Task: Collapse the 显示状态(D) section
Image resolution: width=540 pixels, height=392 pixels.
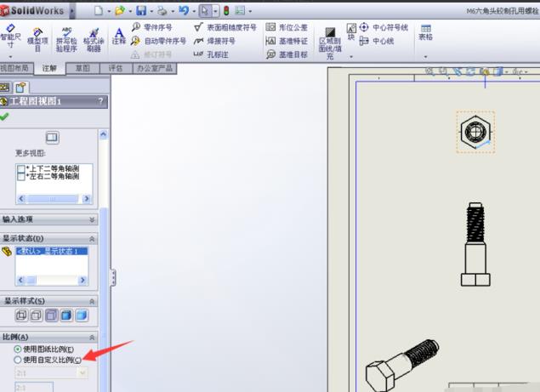Action: pos(92,239)
